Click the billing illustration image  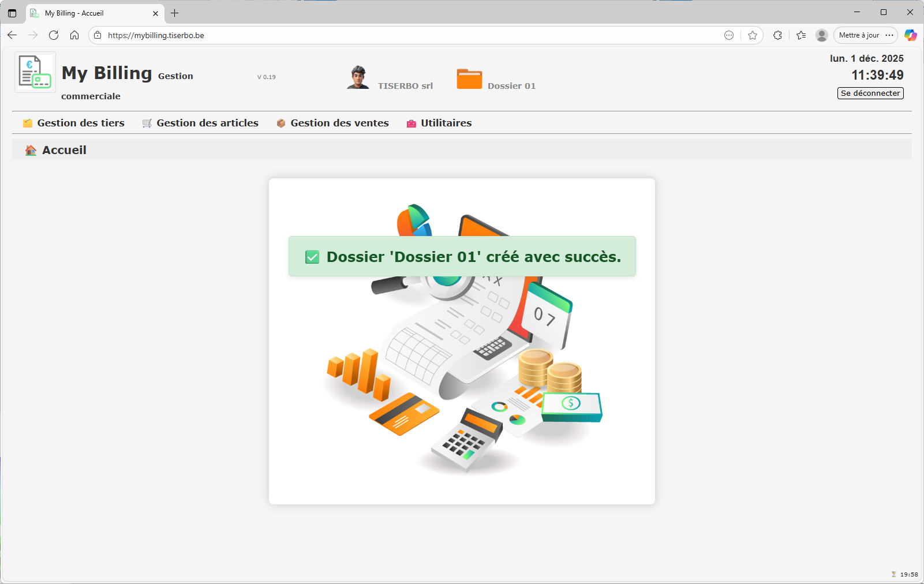pos(462,375)
